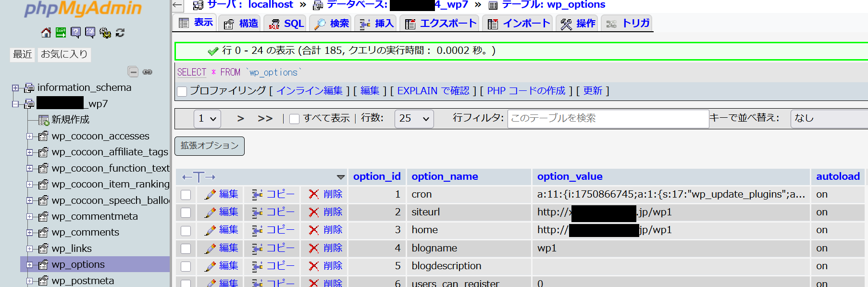This screenshot has width=868, height=287.
Task: Open favorites button in sidebar
Action: 64,54
